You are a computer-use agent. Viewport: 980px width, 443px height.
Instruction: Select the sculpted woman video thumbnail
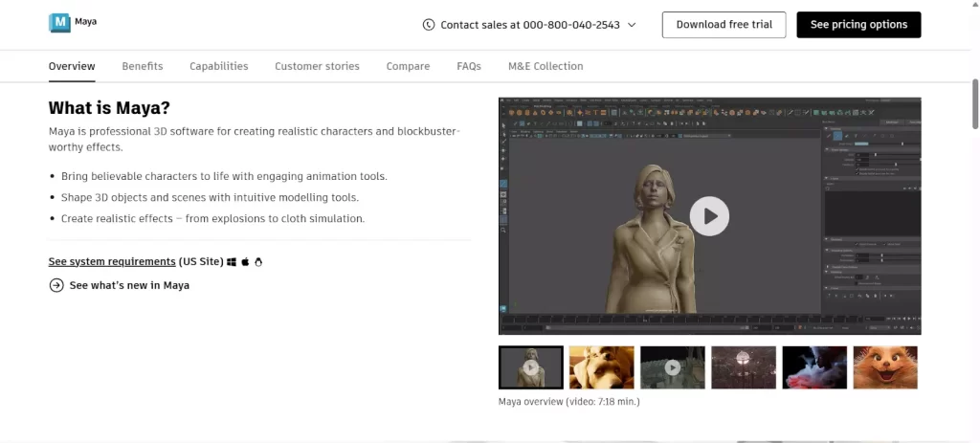530,367
